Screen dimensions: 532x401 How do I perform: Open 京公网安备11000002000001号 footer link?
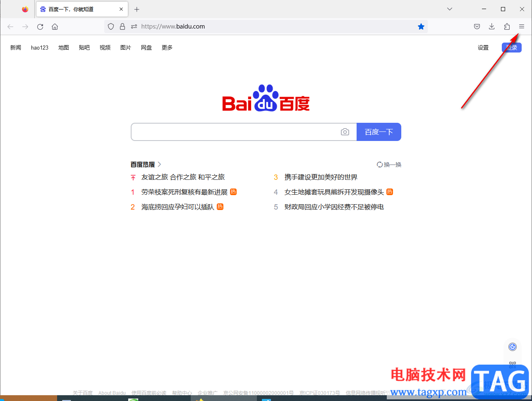coord(259,393)
